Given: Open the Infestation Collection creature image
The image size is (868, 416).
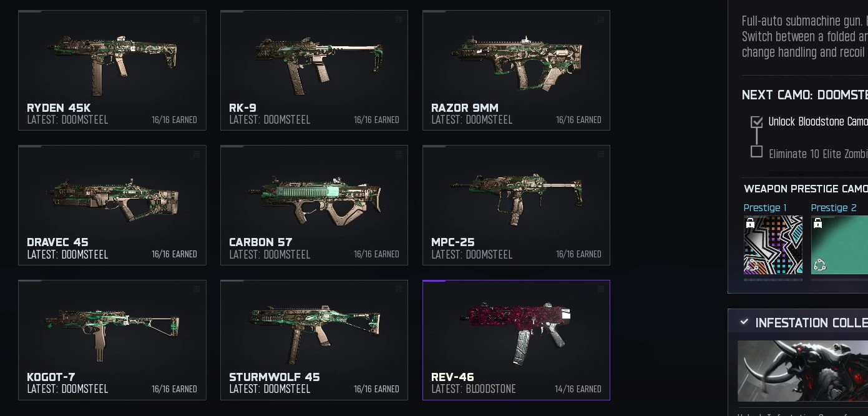Looking at the screenshot, I should click(802, 371).
